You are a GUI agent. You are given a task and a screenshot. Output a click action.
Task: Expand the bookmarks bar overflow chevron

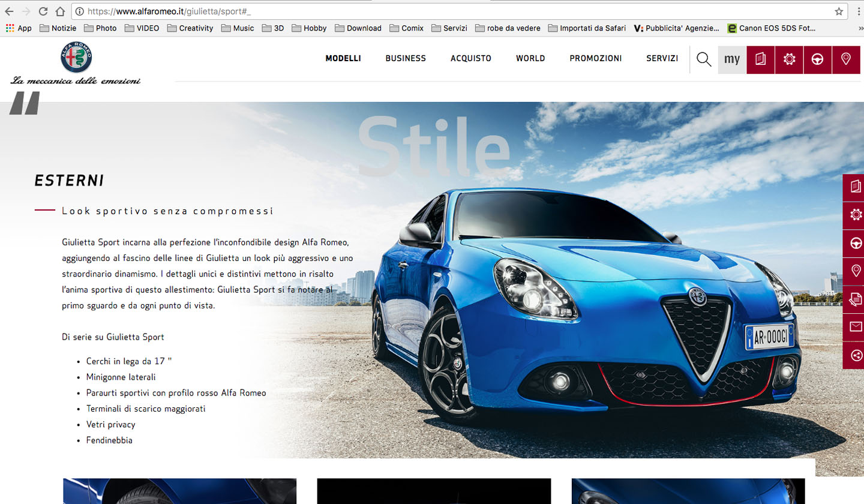pos(860,28)
